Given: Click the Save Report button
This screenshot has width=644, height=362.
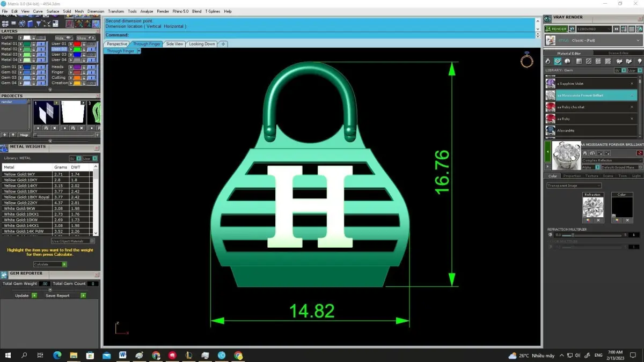Looking at the screenshot, I should coord(65,295).
